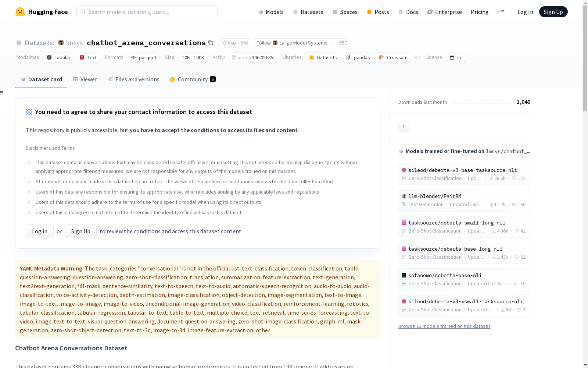
Task: Click the 10K - 100K size tag
Action: (x=193, y=57)
